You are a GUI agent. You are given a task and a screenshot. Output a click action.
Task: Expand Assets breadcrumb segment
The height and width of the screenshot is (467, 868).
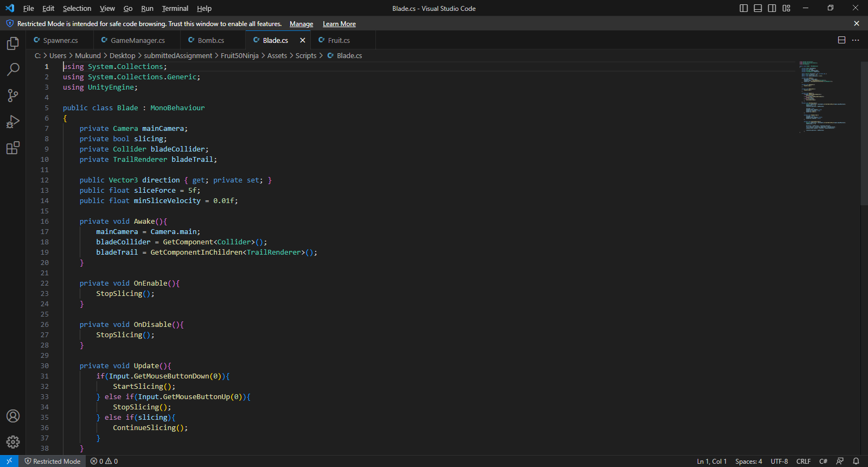(277, 55)
